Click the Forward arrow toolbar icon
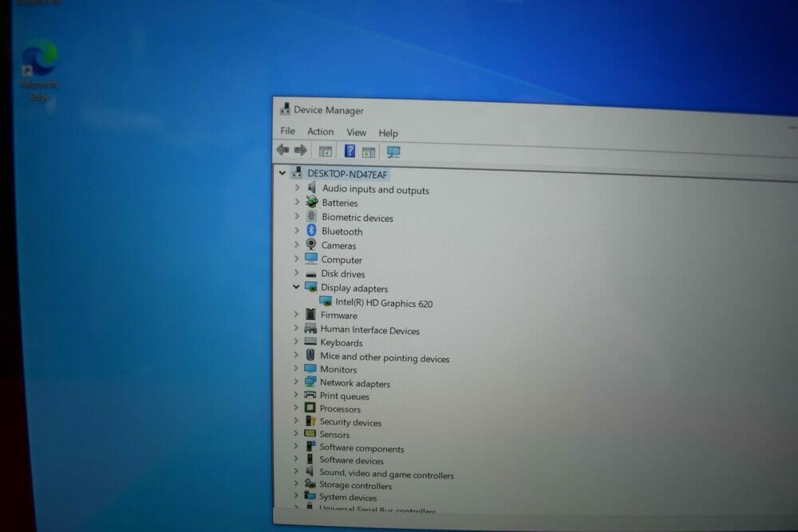Image resolution: width=798 pixels, height=532 pixels. pos(300,150)
